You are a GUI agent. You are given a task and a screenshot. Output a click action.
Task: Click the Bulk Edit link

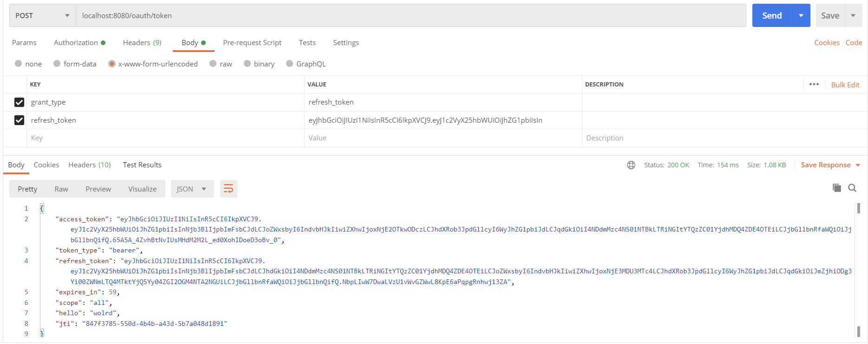point(845,85)
